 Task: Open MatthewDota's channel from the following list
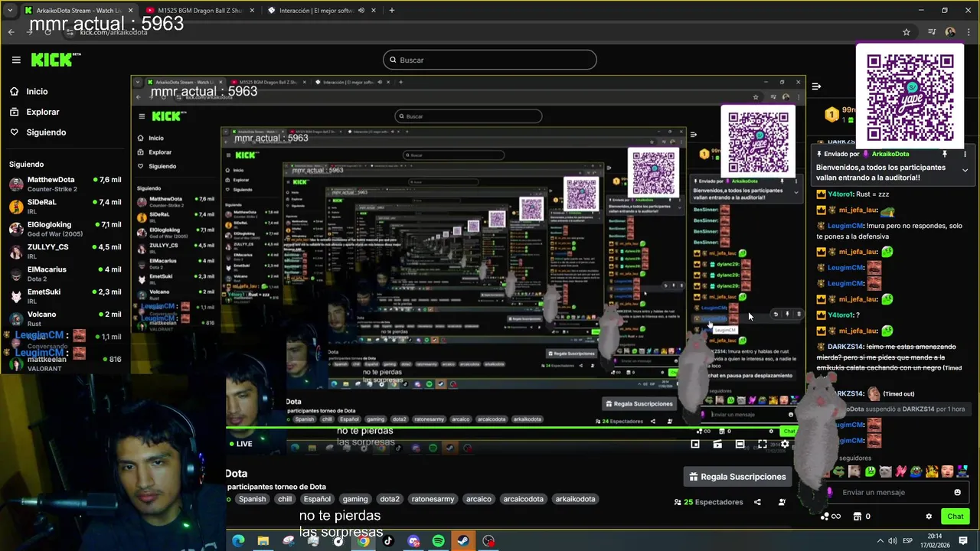click(64, 184)
